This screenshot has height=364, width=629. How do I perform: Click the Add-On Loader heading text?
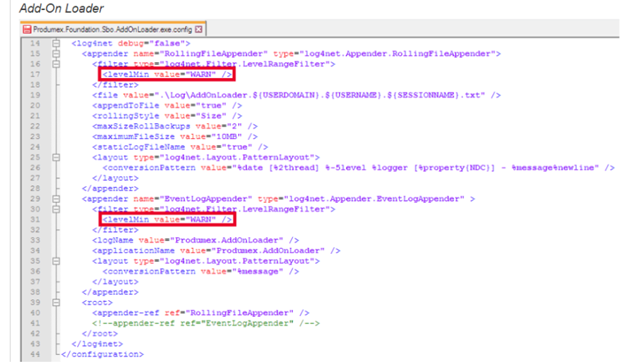coord(61,8)
